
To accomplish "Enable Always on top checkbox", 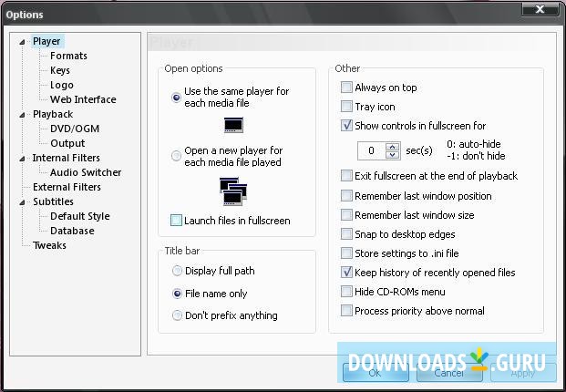I will click(346, 87).
